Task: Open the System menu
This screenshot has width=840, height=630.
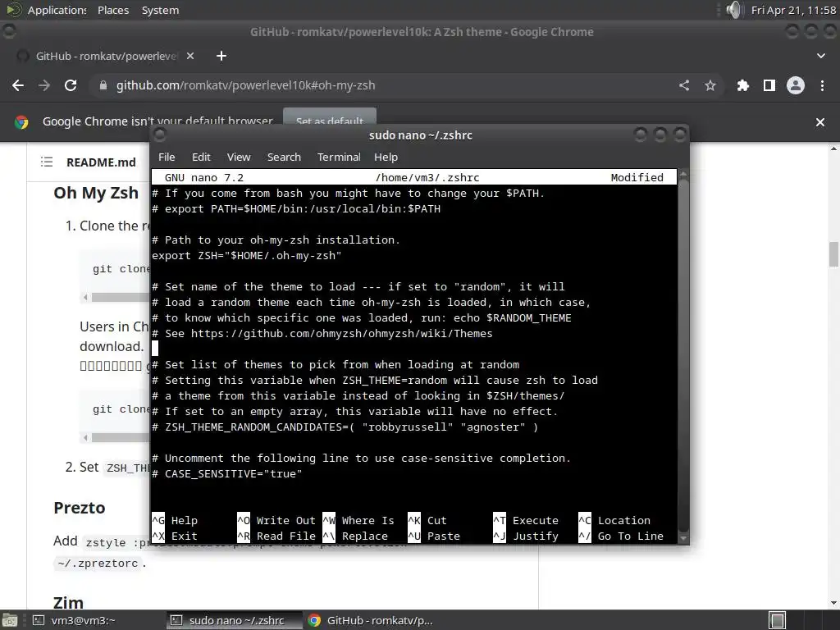Action: (x=160, y=10)
